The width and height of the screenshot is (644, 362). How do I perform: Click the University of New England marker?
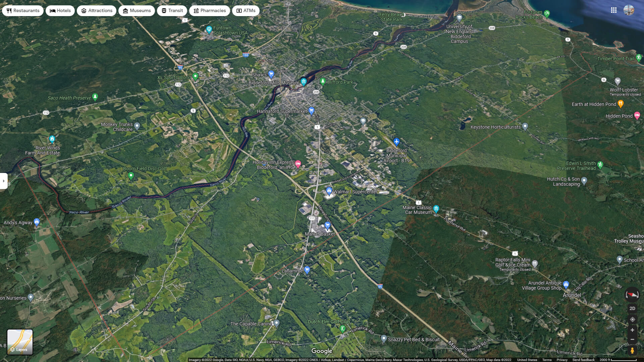coord(459,18)
